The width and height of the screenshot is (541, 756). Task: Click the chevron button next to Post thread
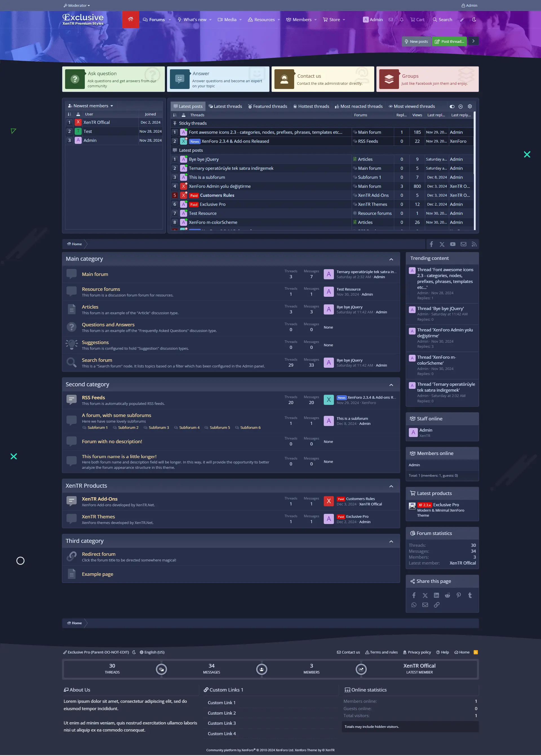point(473,41)
